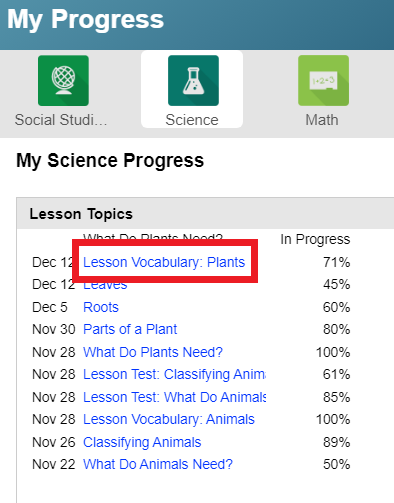Click the Science flask icon
The width and height of the screenshot is (394, 503).
[193, 81]
